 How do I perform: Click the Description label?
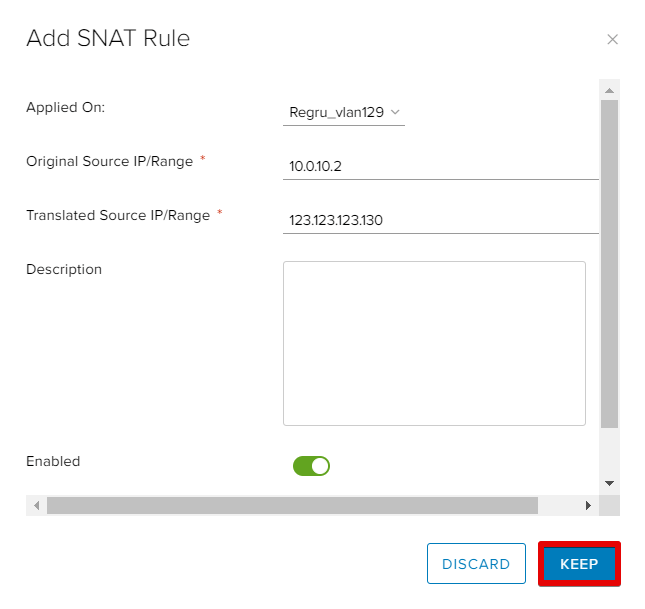click(x=64, y=269)
